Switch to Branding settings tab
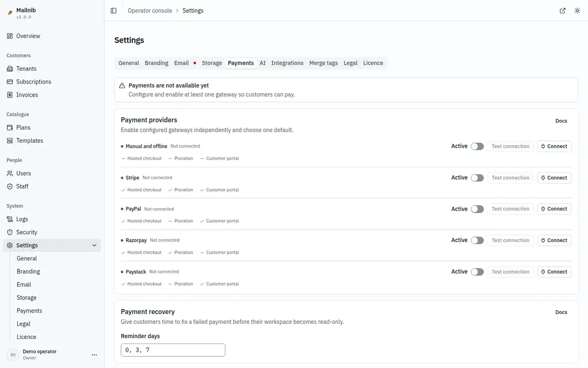This screenshot has height=368, width=588. [x=157, y=63]
